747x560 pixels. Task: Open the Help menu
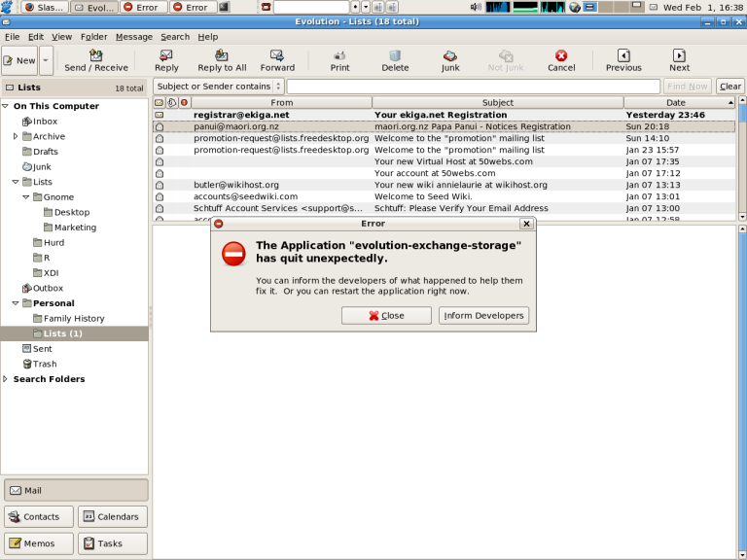point(208,37)
